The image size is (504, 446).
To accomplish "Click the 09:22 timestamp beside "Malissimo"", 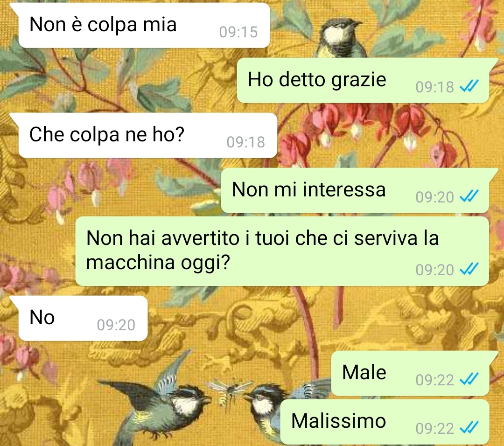I will click(x=434, y=428).
